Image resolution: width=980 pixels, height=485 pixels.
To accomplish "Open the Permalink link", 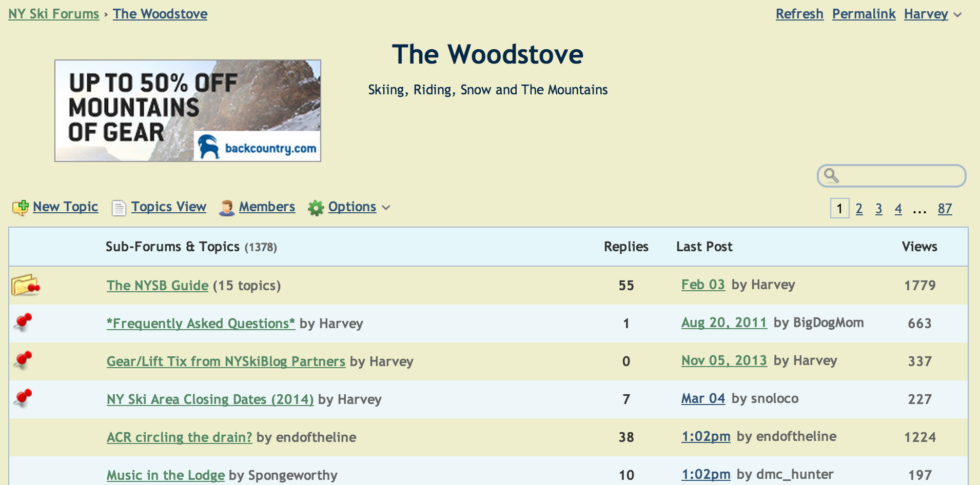I will coord(864,14).
